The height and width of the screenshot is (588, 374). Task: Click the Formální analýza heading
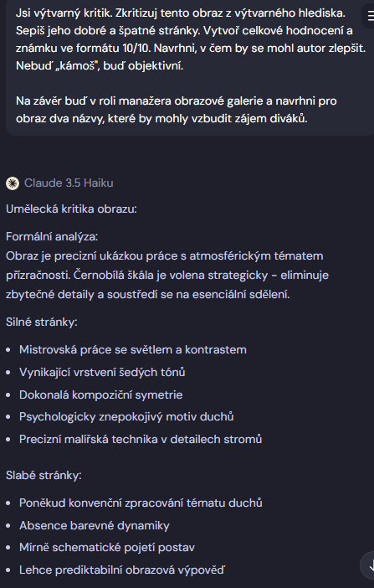coord(52,237)
